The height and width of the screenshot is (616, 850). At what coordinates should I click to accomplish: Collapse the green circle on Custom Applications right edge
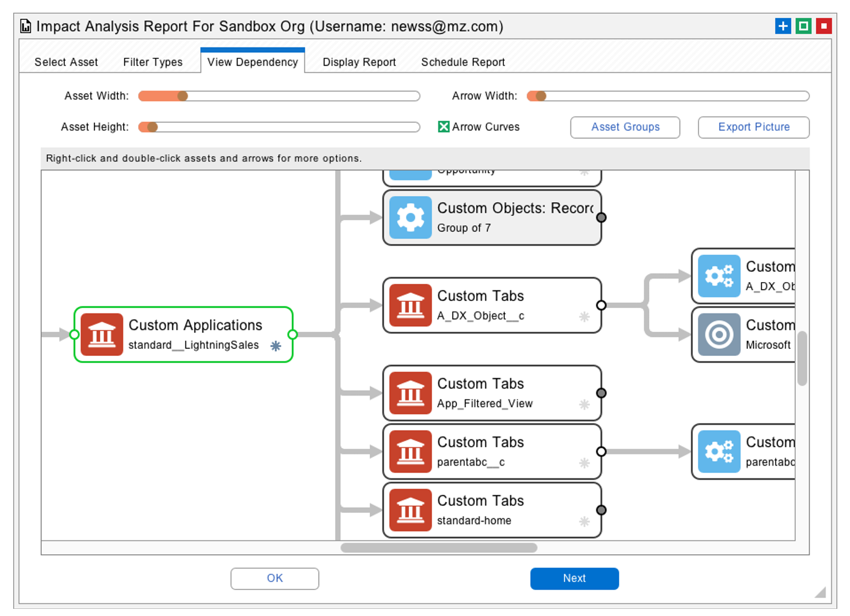[x=293, y=334]
